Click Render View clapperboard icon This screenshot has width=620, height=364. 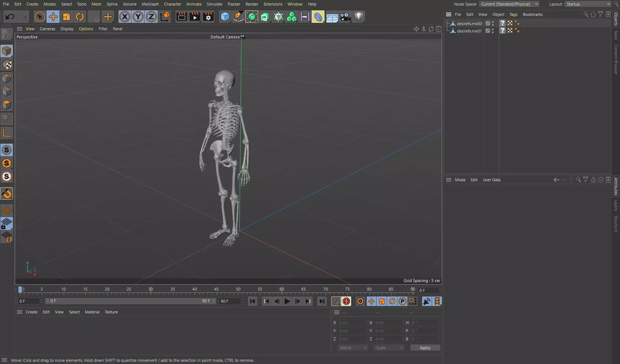181,17
